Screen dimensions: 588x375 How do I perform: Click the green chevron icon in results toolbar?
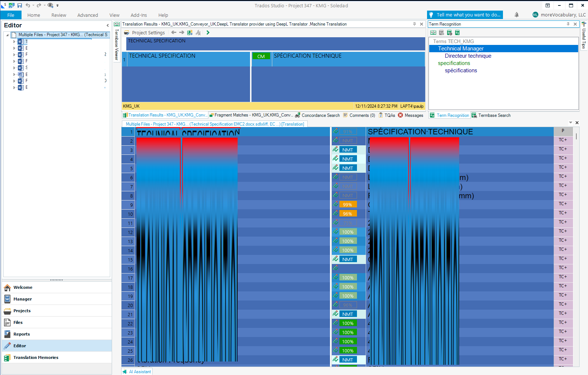pos(208,32)
